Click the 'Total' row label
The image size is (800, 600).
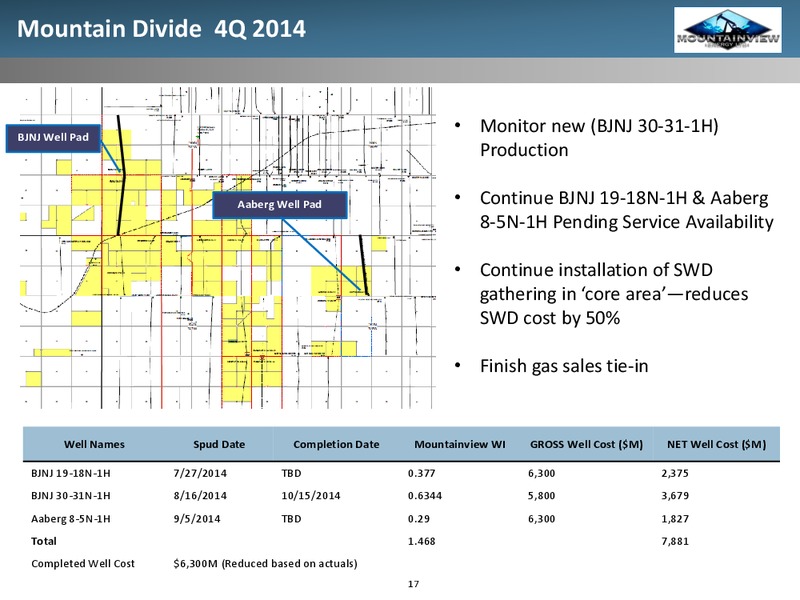click(44, 541)
